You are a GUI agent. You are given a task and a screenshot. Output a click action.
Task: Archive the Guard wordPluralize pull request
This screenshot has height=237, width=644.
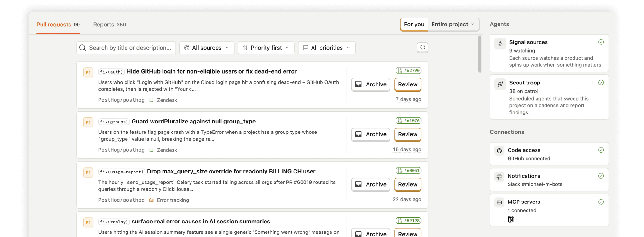[x=371, y=134]
